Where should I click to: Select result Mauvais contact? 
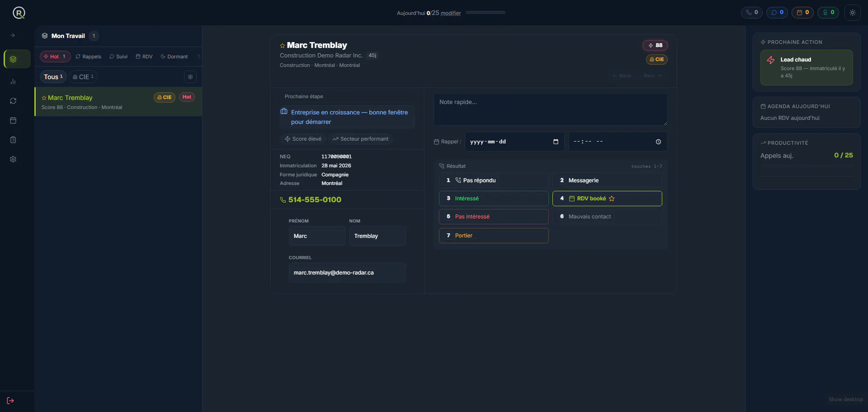[607, 217]
